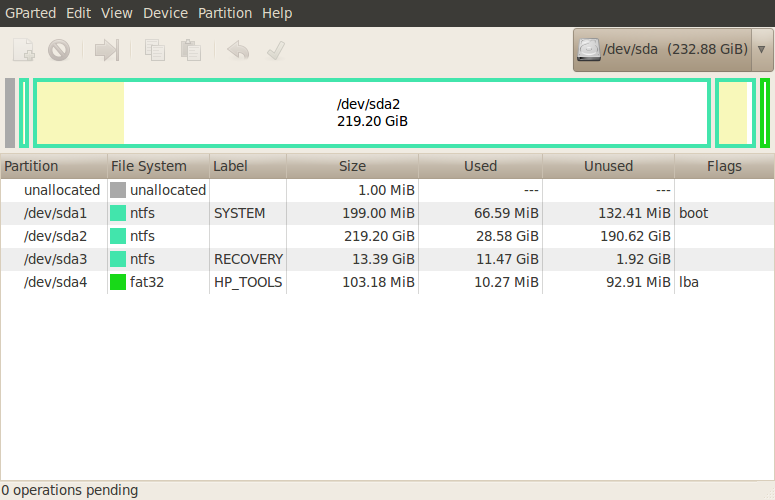Viewport: 775px width, 500px height.
Task: Open the Partition menu
Action: click(x=225, y=13)
